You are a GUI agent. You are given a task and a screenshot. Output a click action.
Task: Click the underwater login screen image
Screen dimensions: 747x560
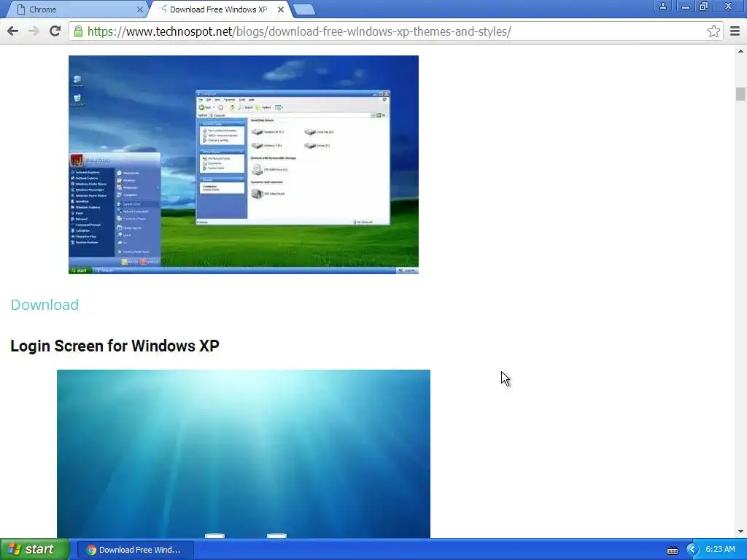[244, 454]
